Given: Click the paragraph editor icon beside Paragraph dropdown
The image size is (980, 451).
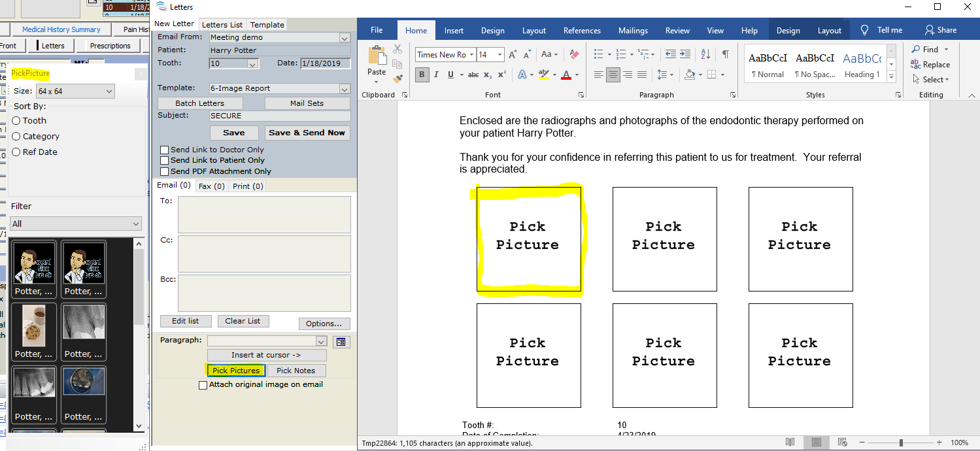Looking at the screenshot, I should pos(340,342).
